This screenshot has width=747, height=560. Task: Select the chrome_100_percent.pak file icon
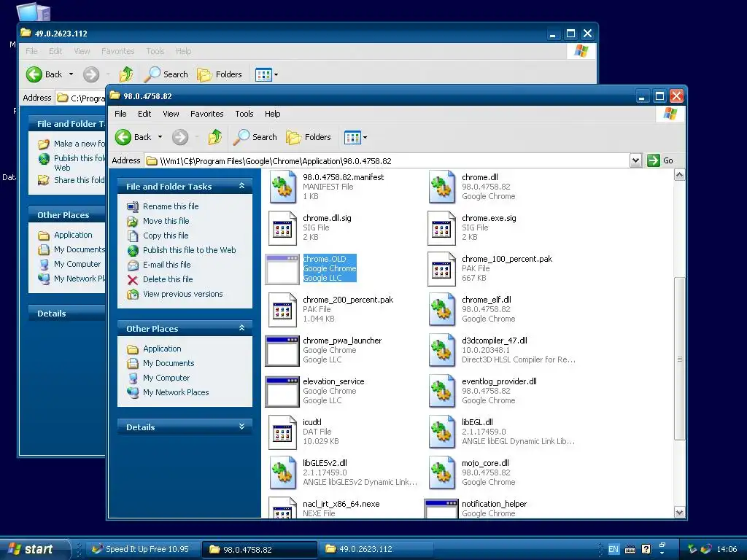pos(441,269)
